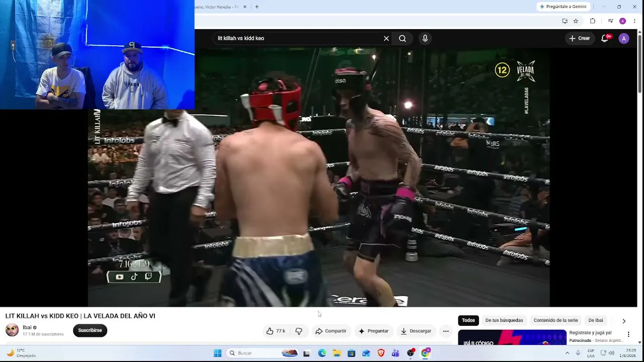Switch to Chrome on the taskbar
The height and width of the screenshot is (362, 644).
point(425,353)
